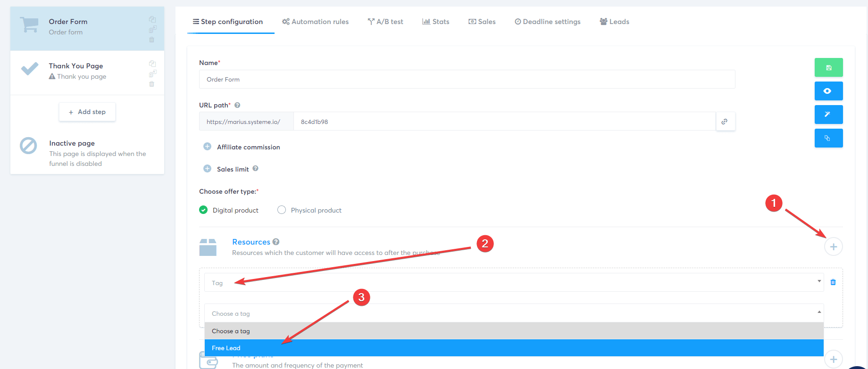Viewport: 868px width, 369px height.
Task: Click the shopping cart icon of Order Form
Action: pyautogui.click(x=29, y=25)
